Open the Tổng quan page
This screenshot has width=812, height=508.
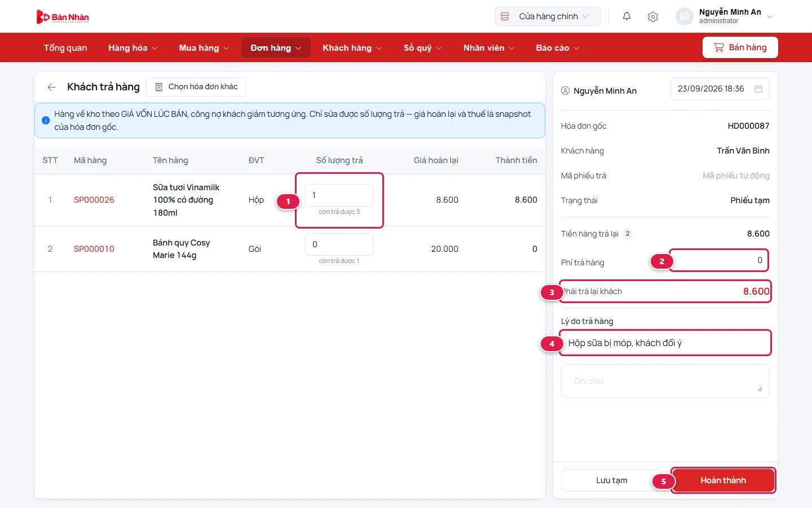tap(65, 48)
